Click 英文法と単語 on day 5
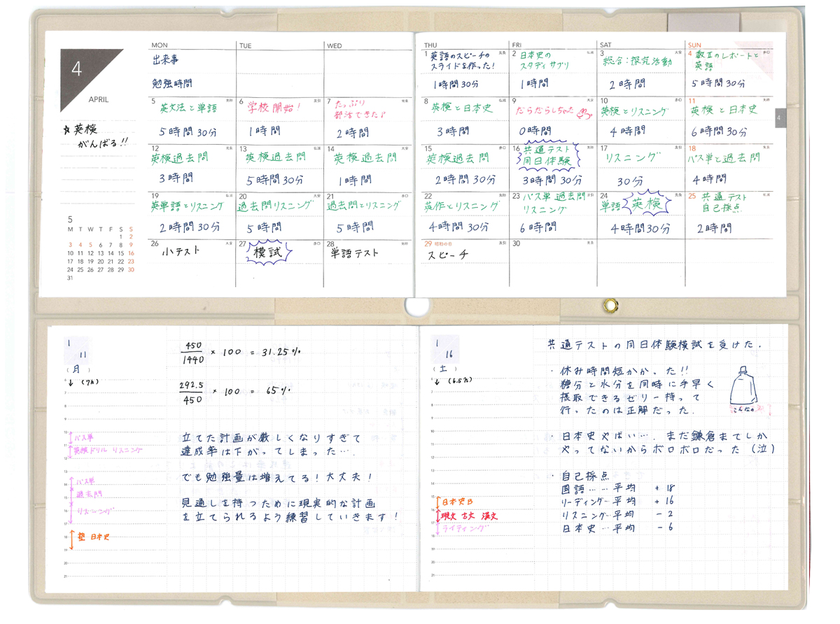The width and height of the screenshot is (840, 624). [x=188, y=108]
